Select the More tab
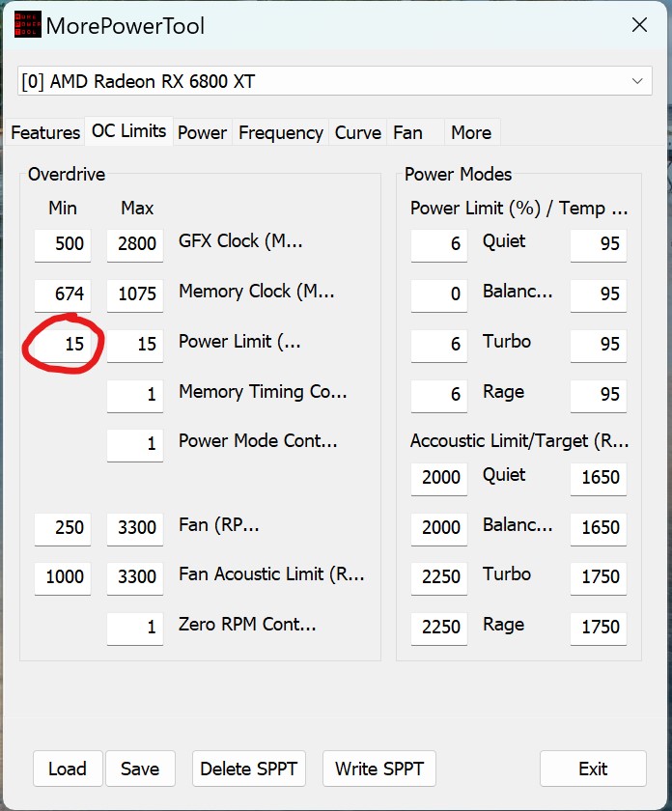 (x=471, y=133)
